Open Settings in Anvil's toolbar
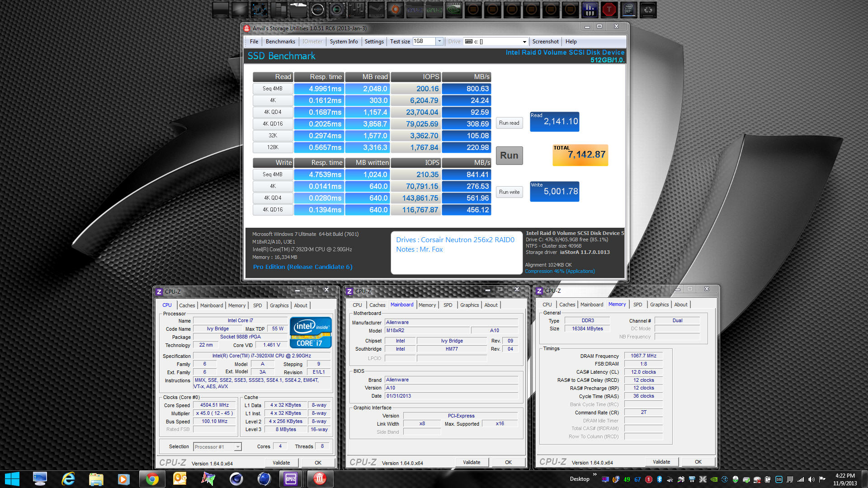Viewport: 868px width, 488px height. (x=374, y=42)
